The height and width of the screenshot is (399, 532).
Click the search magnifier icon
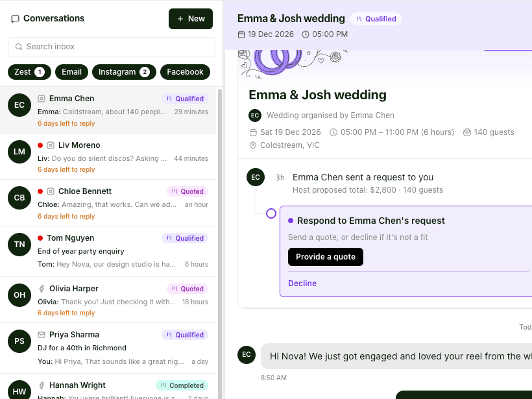(x=19, y=47)
